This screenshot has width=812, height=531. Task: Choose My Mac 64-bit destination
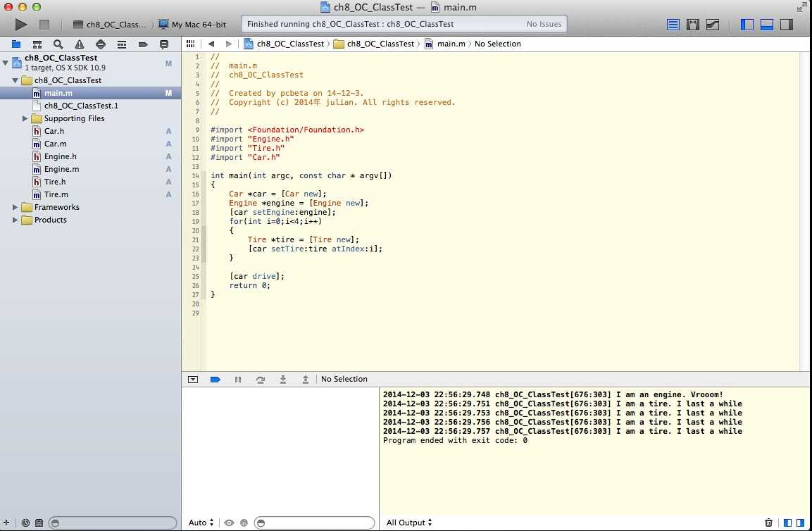pyautogui.click(x=192, y=25)
